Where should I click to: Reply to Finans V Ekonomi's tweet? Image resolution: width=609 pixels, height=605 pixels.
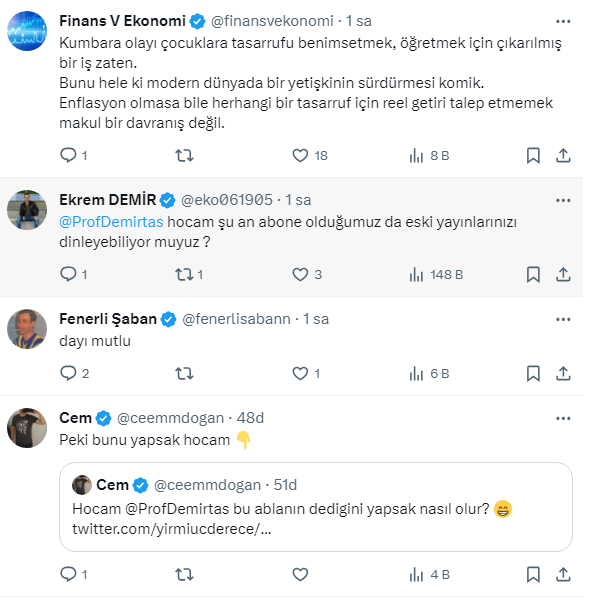click(x=68, y=156)
